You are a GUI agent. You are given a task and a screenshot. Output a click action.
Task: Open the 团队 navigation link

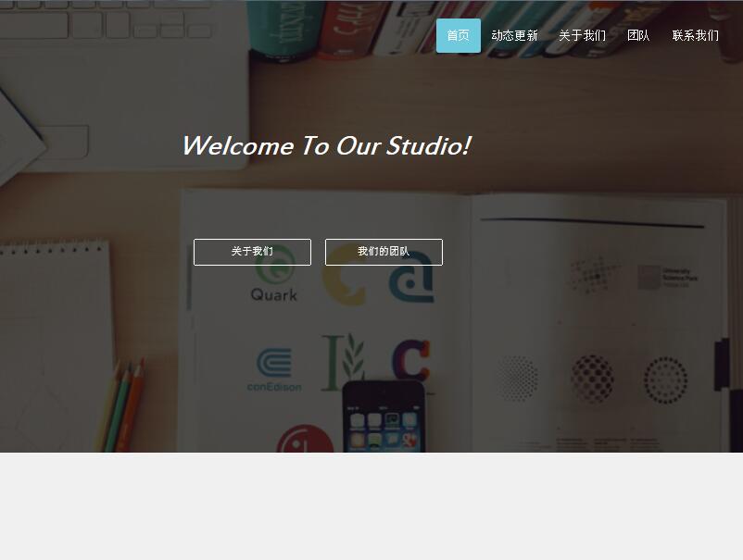638,35
